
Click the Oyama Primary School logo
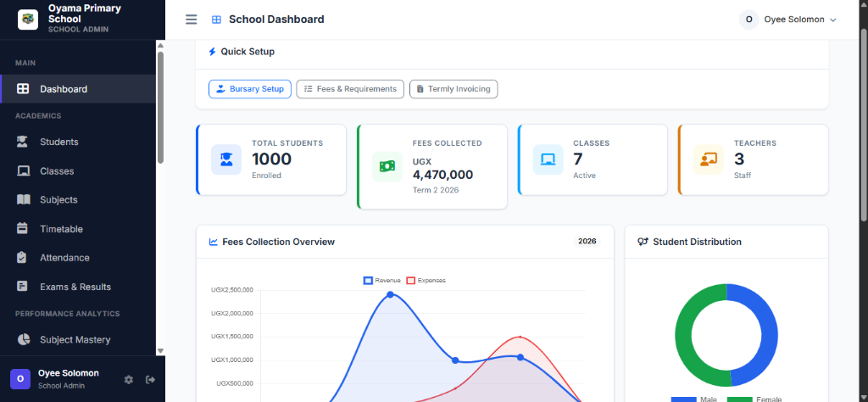pos(28,20)
